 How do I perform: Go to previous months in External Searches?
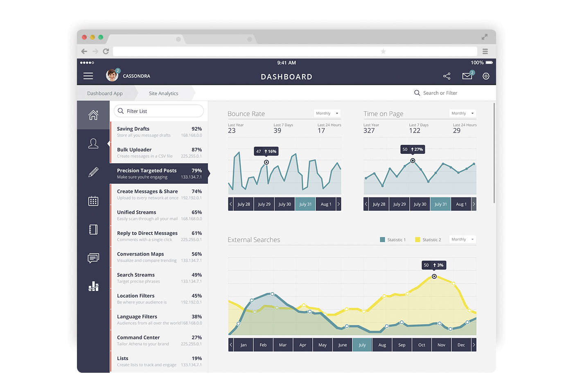click(x=231, y=345)
